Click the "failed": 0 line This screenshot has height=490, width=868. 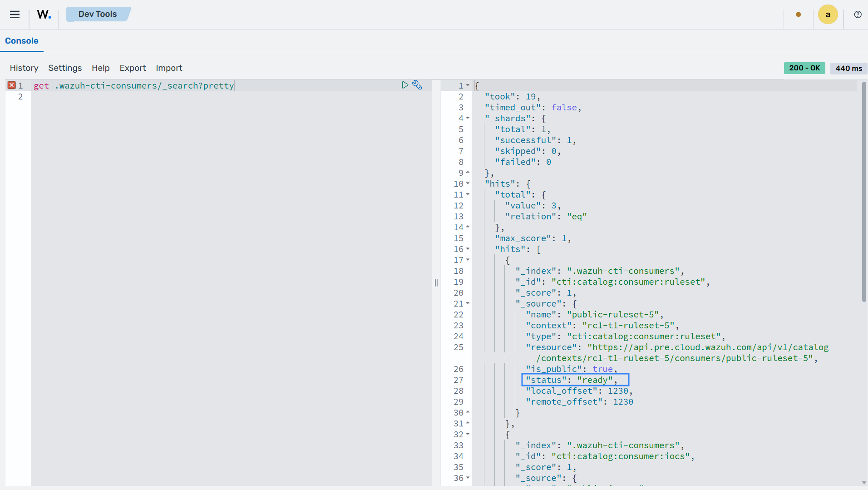(523, 162)
